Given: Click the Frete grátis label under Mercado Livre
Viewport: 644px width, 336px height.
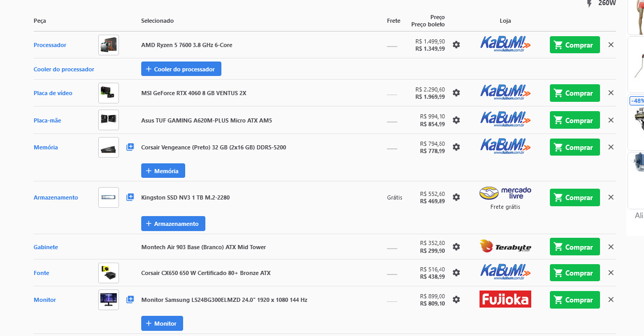Looking at the screenshot, I should pos(505,207).
